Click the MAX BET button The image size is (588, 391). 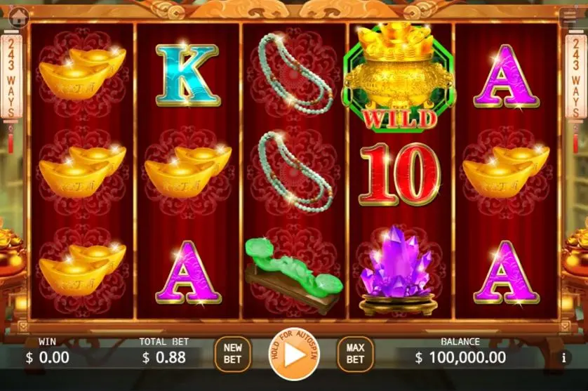pos(355,354)
